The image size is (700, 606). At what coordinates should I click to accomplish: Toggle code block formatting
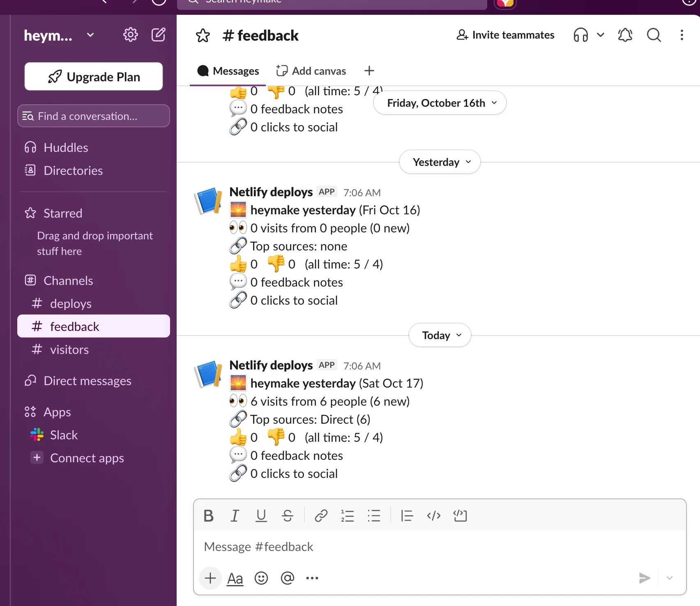(x=460, y=516)
